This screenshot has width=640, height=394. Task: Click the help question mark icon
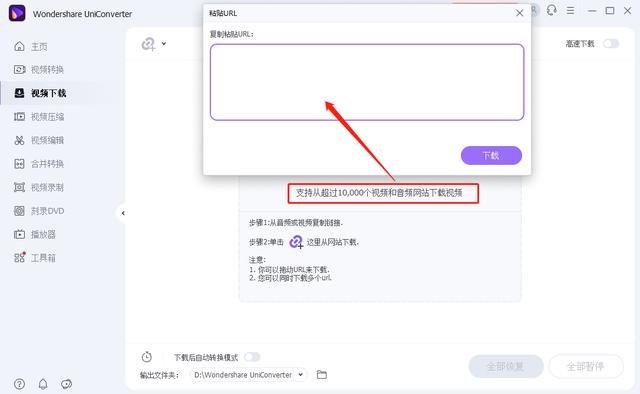pos(19,384)
